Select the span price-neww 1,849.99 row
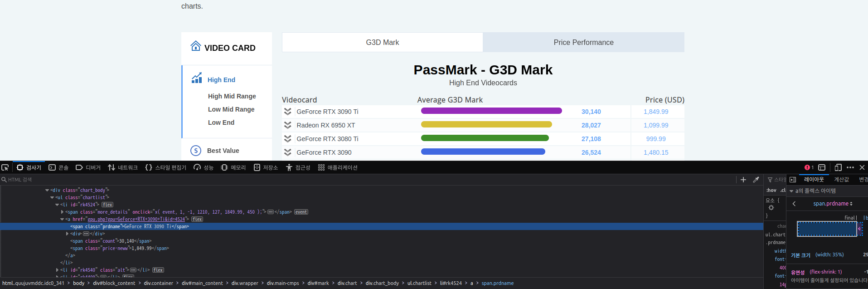This screenshot has width=868, height=289. (120, 248)
